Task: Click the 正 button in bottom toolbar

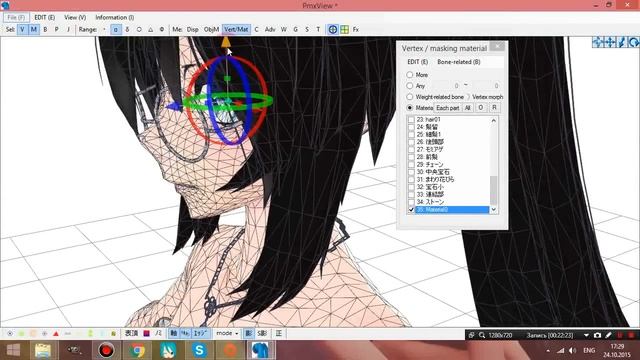Action: (x=279, y=333)
